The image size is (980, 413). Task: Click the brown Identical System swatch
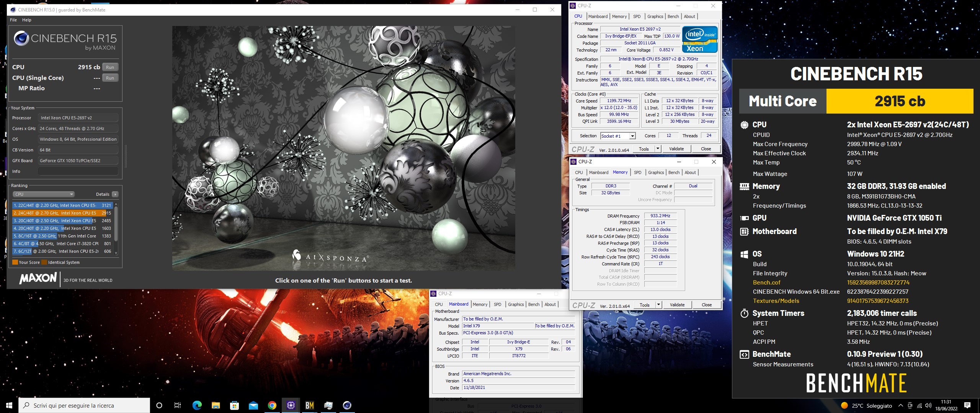44,262
